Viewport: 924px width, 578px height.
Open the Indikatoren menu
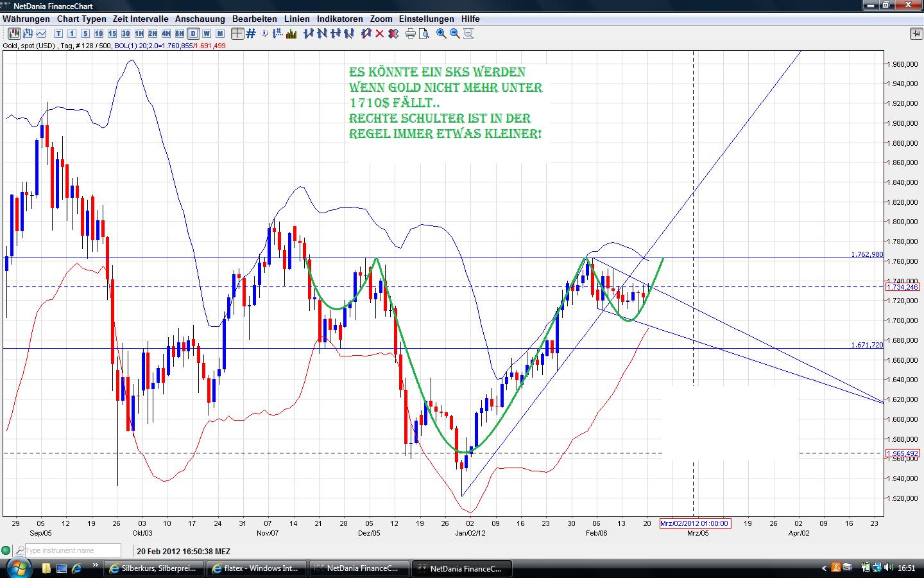[339, 19]
